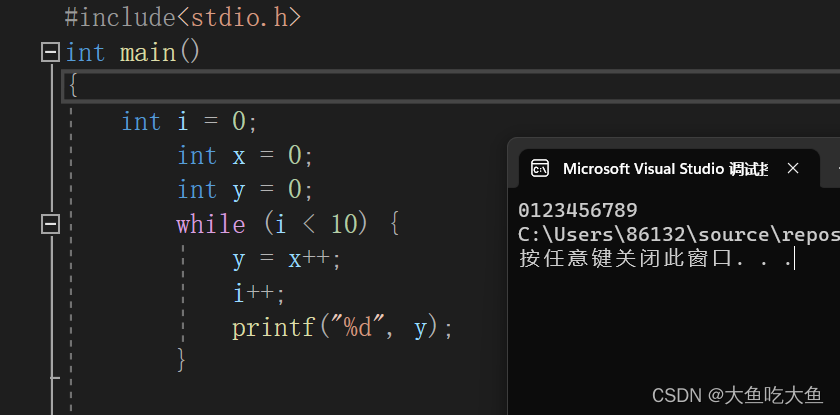Click the console output 0123456789
This screenshot has width=840, height=415.
578,210
